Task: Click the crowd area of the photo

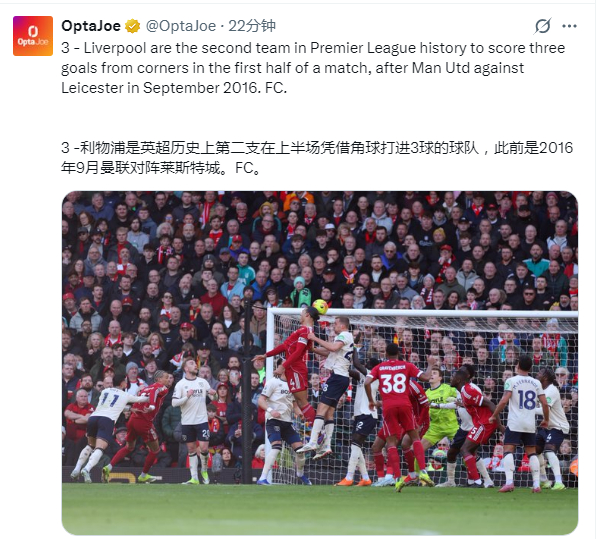Action: pyautogui.click(x=320, y=248)
